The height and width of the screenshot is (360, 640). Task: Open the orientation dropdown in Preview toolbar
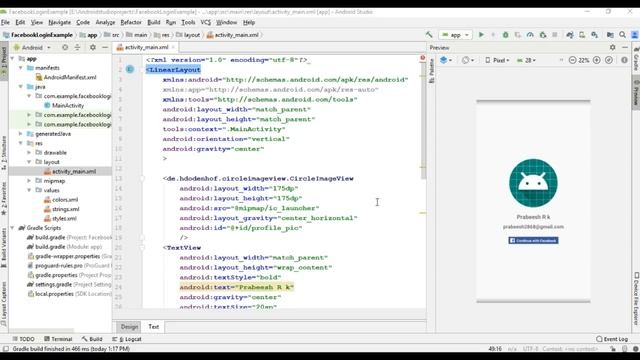[468, 60]
